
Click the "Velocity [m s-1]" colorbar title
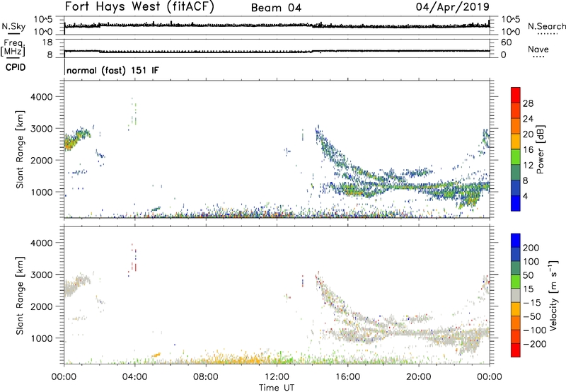(553, 295)
